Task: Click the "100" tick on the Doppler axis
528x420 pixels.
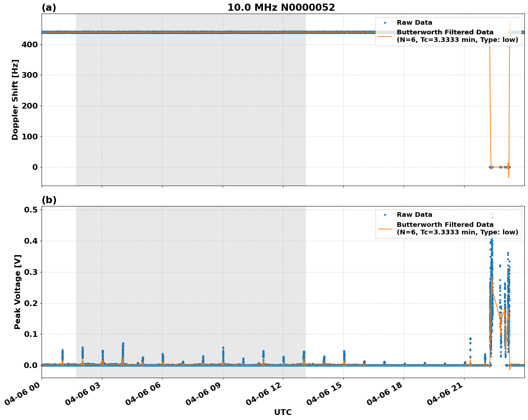Action: [x=30, y=137]
